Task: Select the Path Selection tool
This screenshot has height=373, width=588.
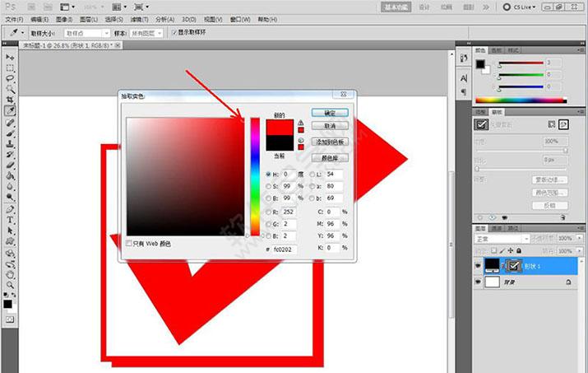Action: (10, 231)
